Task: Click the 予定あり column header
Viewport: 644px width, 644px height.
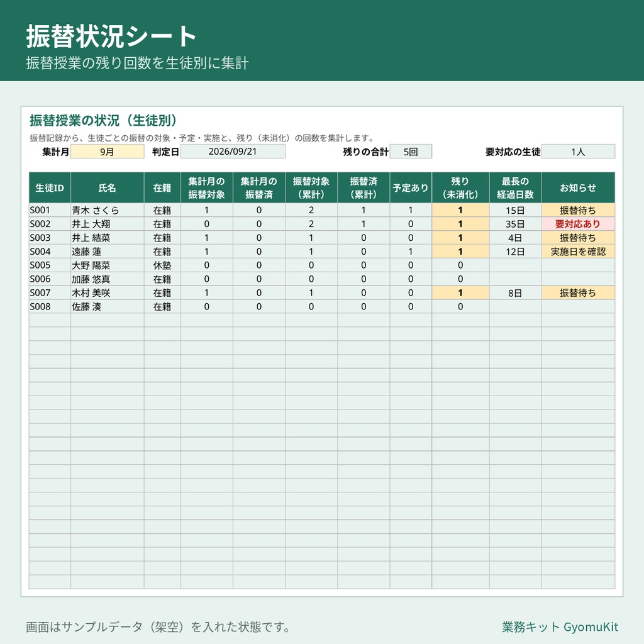Action: [411, 187]
